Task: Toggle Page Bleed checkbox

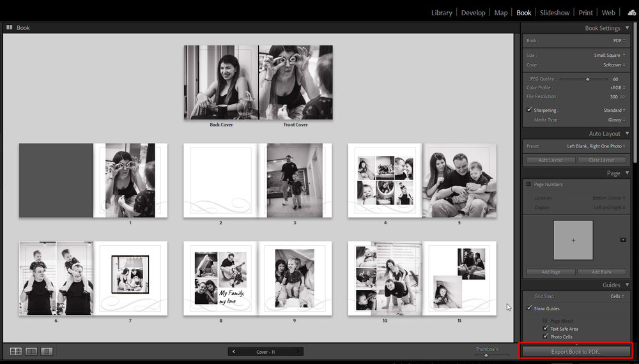Action: pos(545,321)
